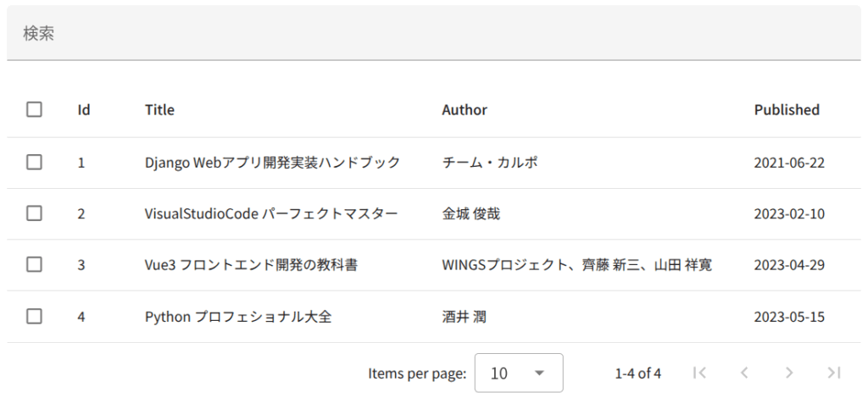This screenshot has height=398, width=868.
Task: Click the Django Webアプリ開発実装ハンドブック title
Action: pos(272,163)
